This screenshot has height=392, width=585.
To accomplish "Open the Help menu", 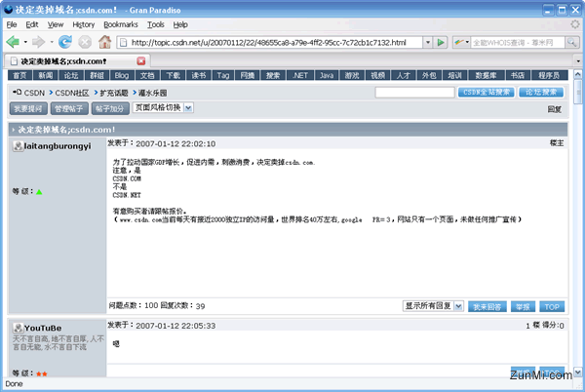I will click(x=180, y=24).
